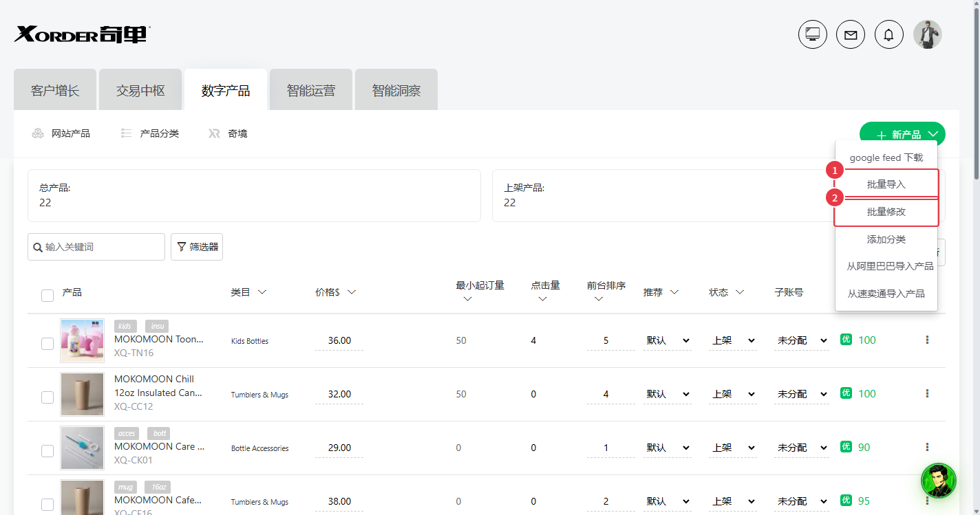The image size is (980, 515).
Task: Sort by 类目 column chevron
Action: 262,292
